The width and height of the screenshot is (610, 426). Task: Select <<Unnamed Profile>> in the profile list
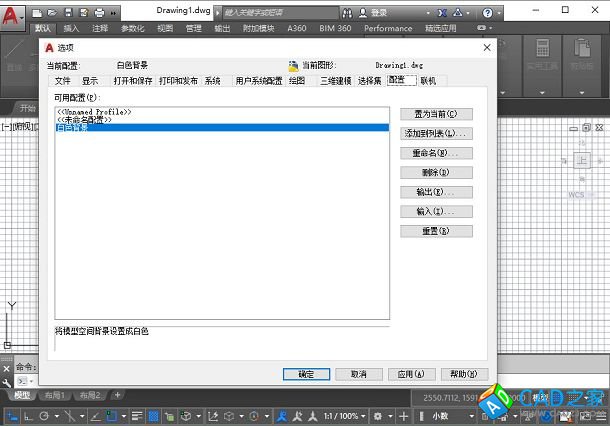(94, 112)
